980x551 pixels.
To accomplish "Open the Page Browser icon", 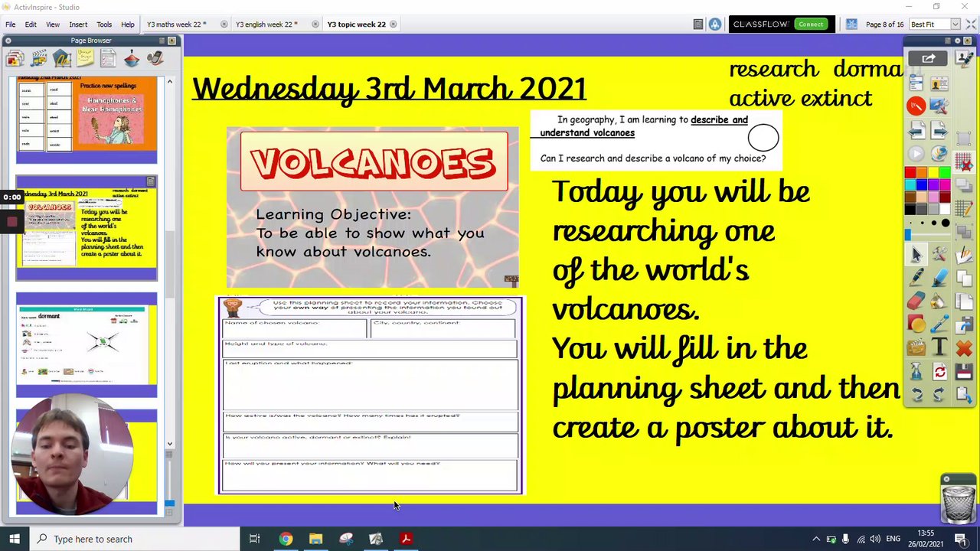I will [15, 58].
